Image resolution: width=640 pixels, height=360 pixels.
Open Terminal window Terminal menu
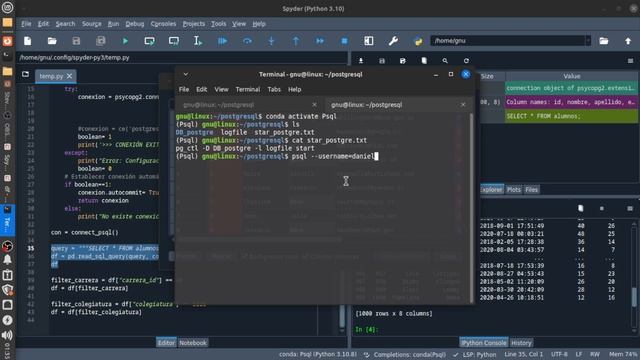pyautogui.click(x=248, y=89)
